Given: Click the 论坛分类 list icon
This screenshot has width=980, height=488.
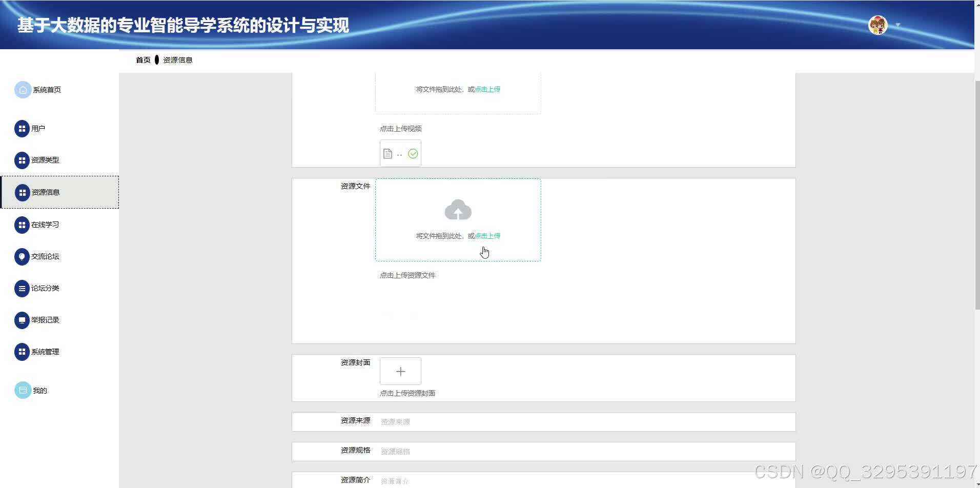Looking at the screenshot, I should click(22, 288).
